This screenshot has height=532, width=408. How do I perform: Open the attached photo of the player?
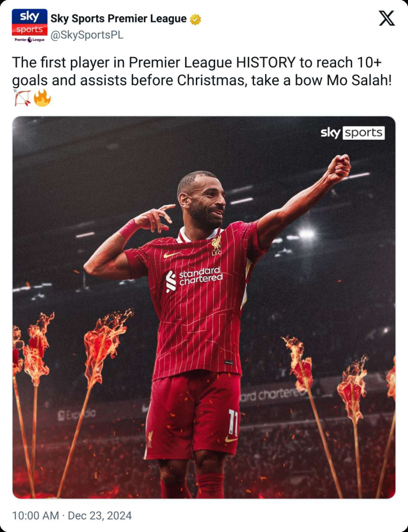(204, 307)
